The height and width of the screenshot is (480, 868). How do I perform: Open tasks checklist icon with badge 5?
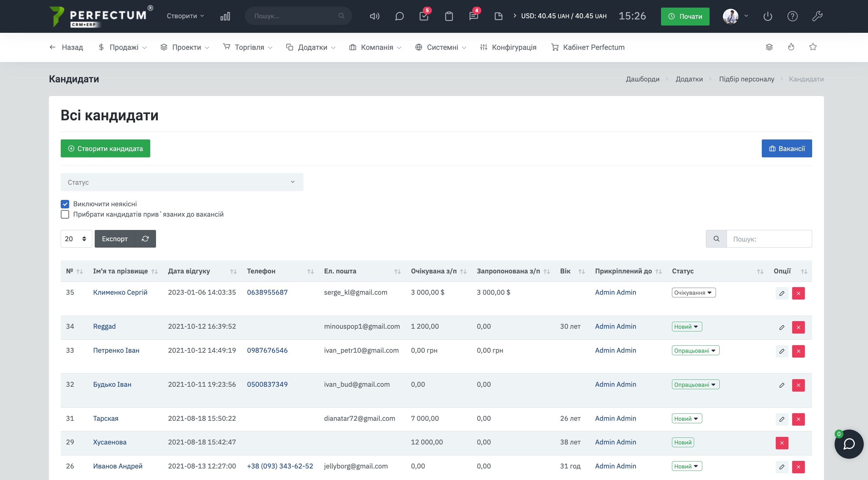pyautogui.click(x=424, y=16)
